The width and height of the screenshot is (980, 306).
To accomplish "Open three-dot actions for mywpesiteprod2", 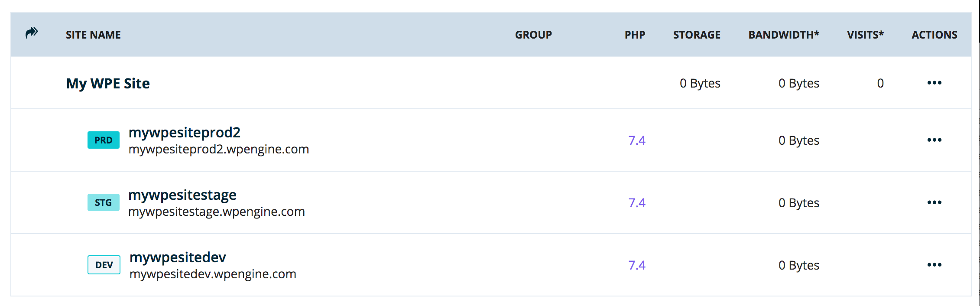I will [935, 140].
